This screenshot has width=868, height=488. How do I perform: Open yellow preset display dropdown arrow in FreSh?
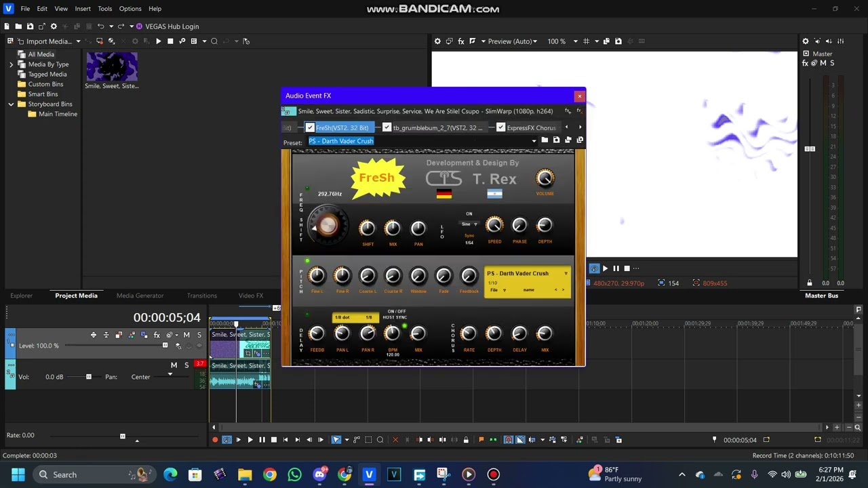(x=566, y=273)
